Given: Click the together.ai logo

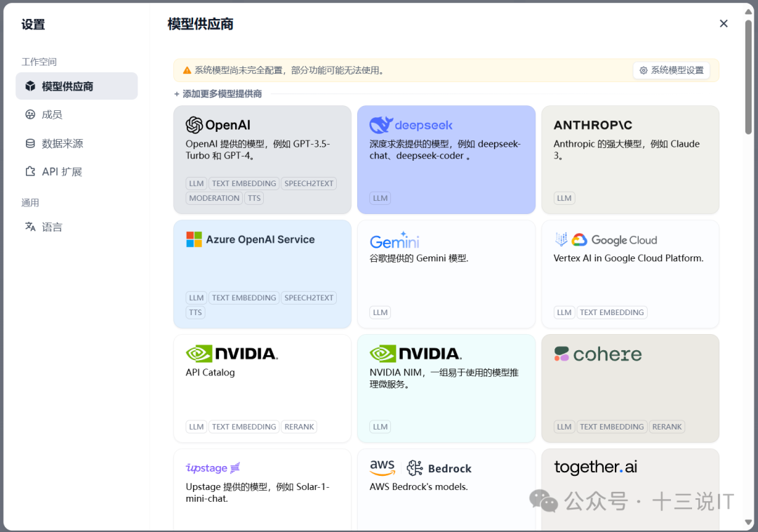Looking at the screenshot, I should (596, 467).
